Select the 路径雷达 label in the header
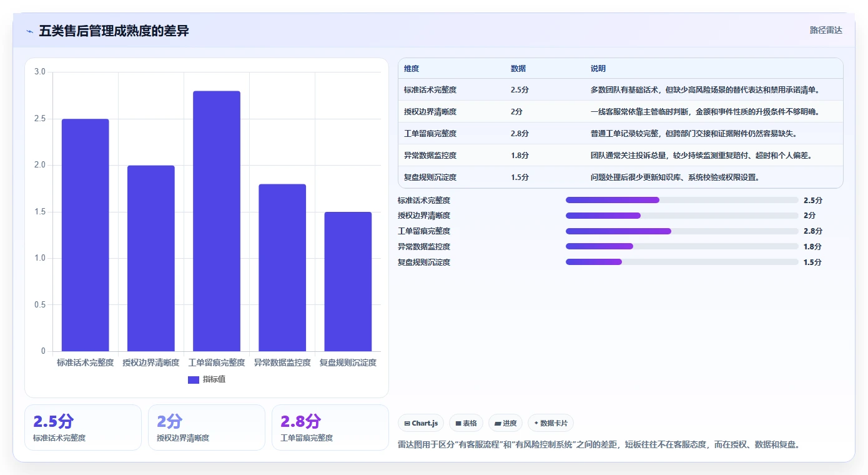 [826, 30]
